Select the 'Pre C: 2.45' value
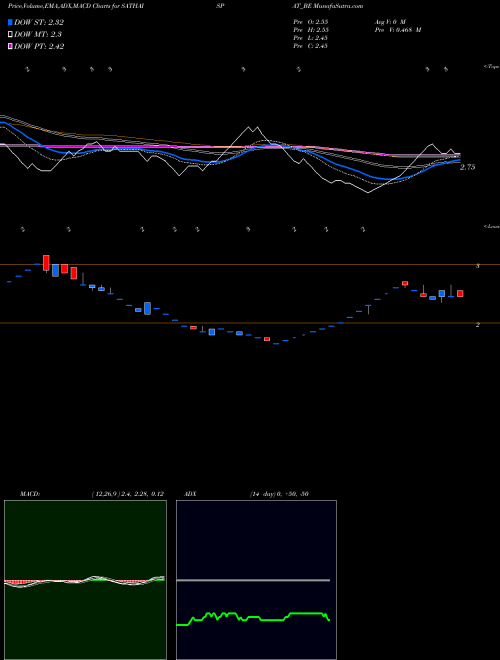This screenshot has height=660, width=500. point(311,46)
